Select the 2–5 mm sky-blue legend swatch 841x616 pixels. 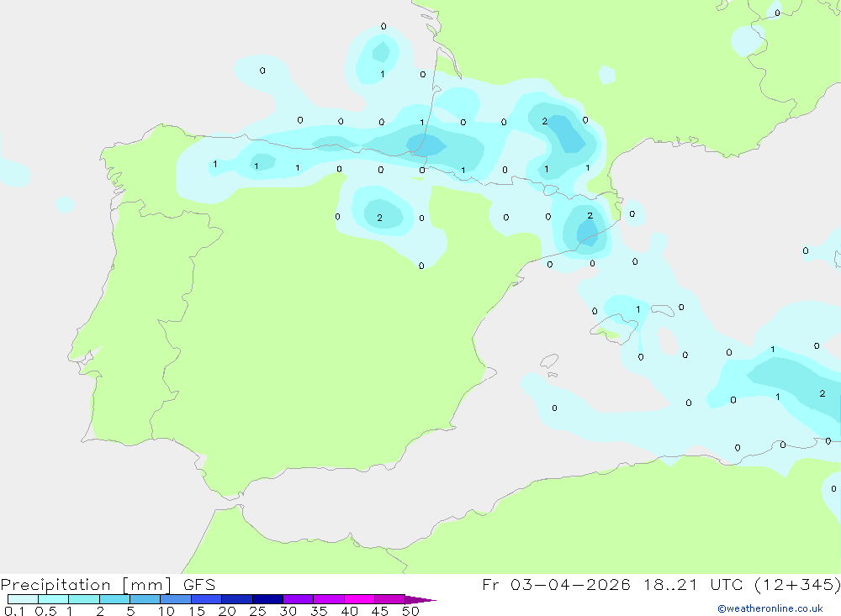coord(114,599)
